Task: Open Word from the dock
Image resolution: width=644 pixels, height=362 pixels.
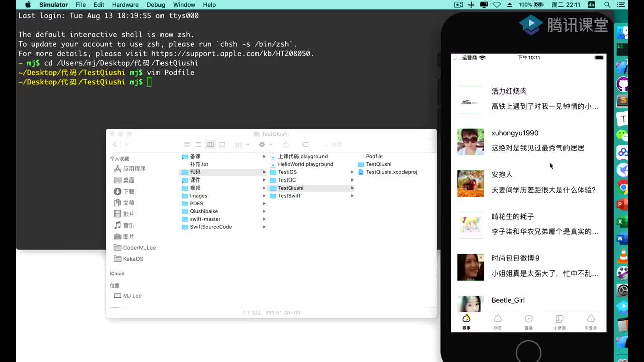Action: 623,239
